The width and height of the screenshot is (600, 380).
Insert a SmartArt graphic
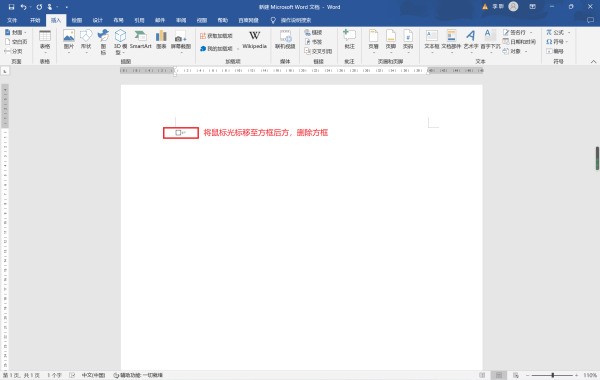[x=140, y=40]
